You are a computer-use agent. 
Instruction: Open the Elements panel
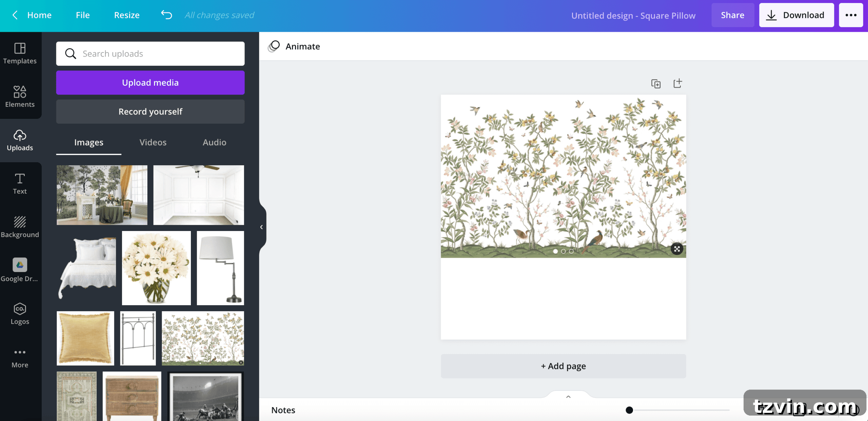click(x=20, y=97)
